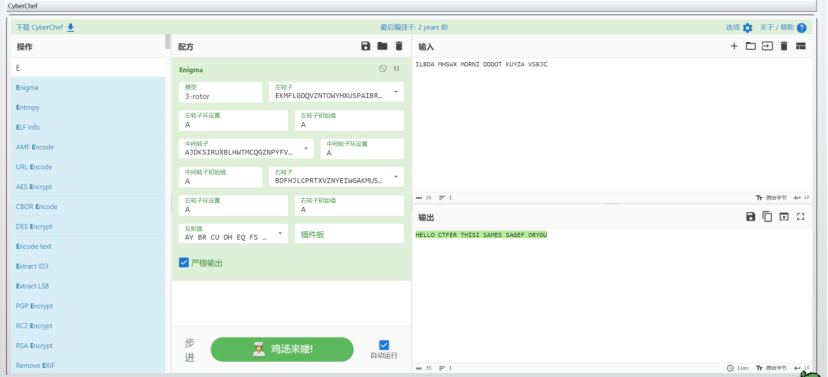
Task: Expand the right rotor dropdown arrow
Action: click(396, 177)
